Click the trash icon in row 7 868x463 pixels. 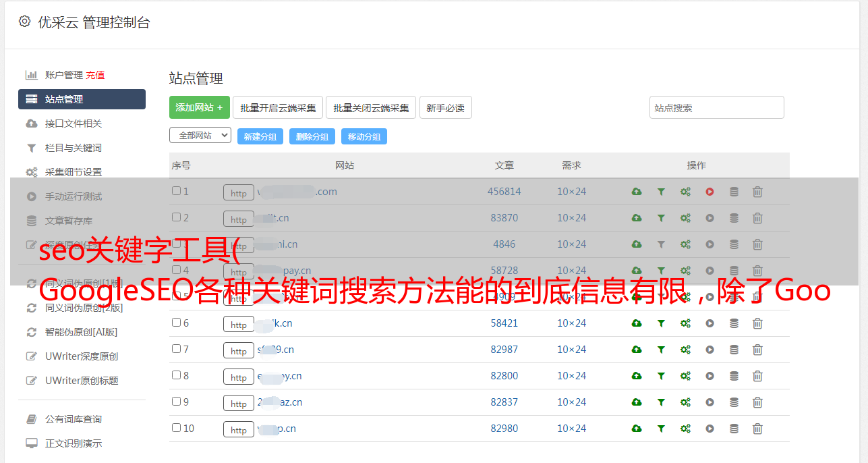(x=757, y=350)
